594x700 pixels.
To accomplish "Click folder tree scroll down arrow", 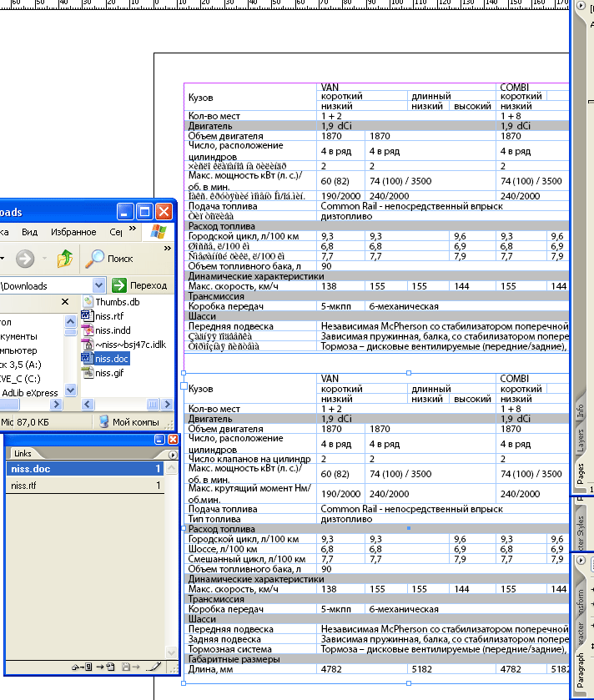I will tap(70, 390).
